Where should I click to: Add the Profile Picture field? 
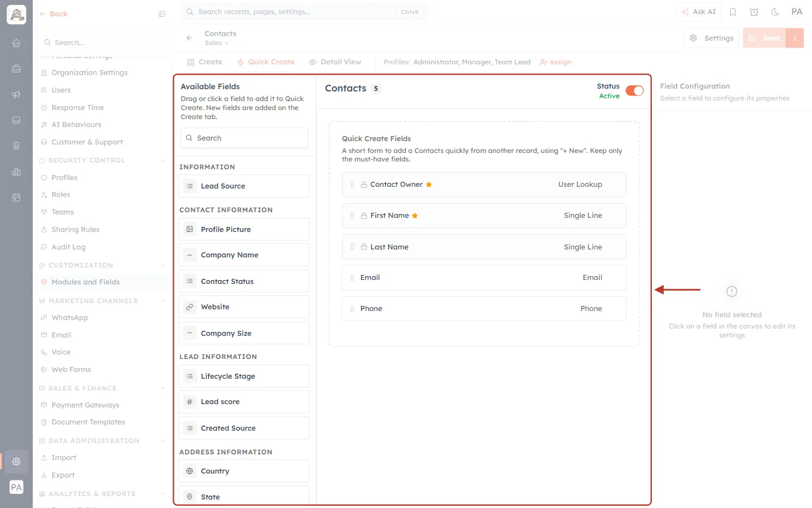click(x=244, y=230)
